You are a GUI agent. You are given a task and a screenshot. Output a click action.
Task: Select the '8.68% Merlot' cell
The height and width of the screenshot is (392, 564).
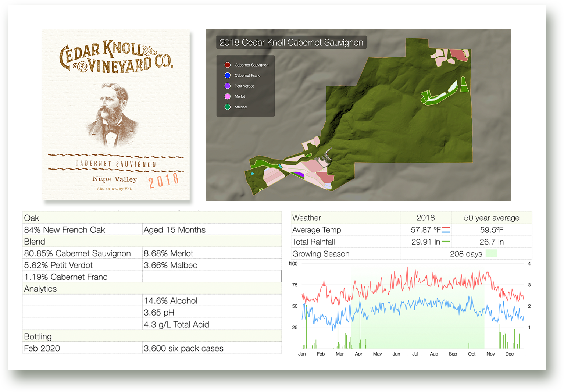(212, 253)
